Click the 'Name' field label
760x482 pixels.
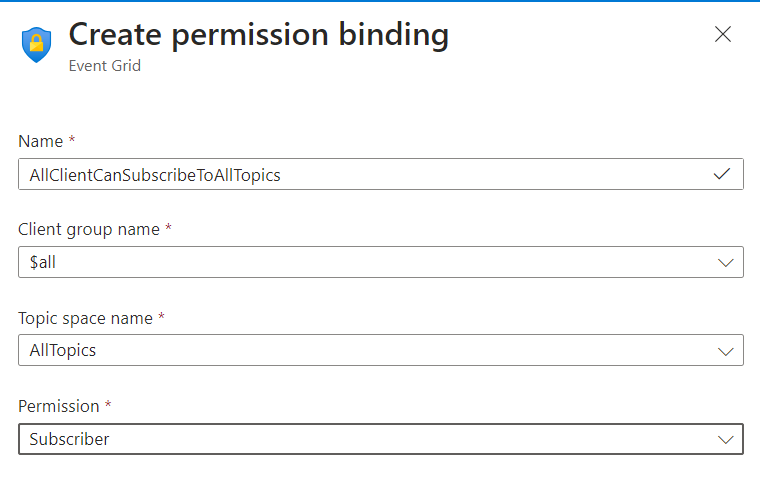40,141
